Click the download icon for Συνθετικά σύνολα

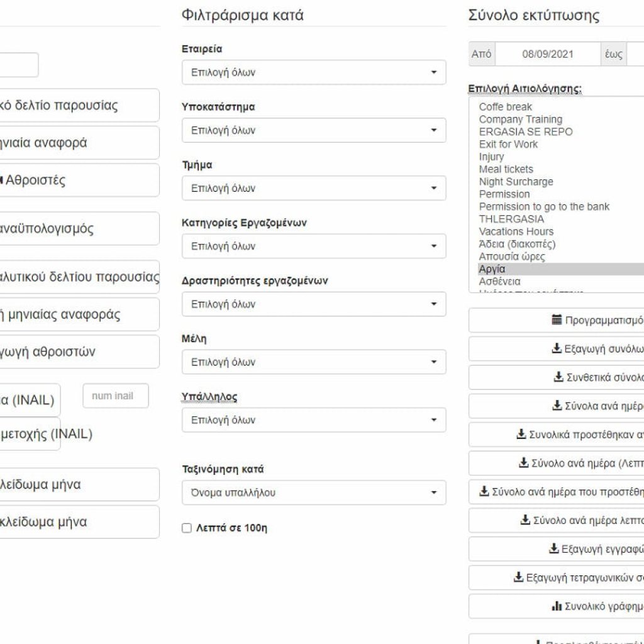coord(558,377)
